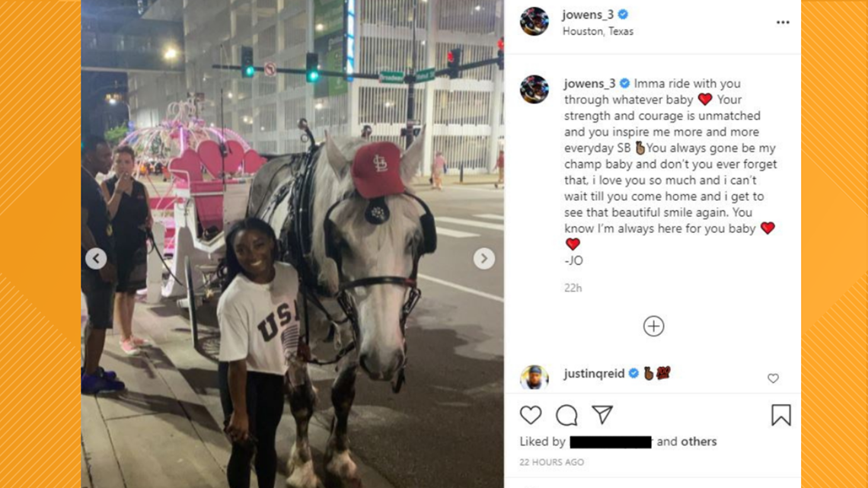
Task: Like the post with the heart icon
Action: 531,415
